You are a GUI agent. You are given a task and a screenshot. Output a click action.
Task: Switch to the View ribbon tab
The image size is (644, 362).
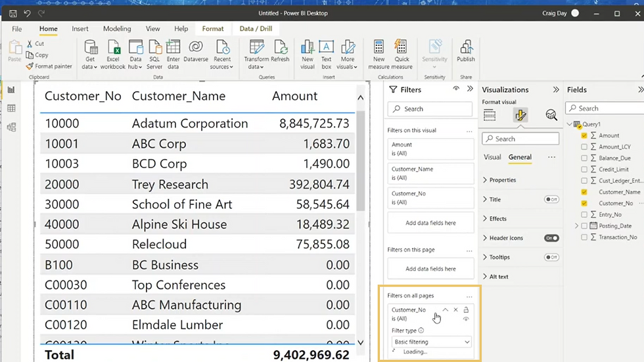[152, 29]
